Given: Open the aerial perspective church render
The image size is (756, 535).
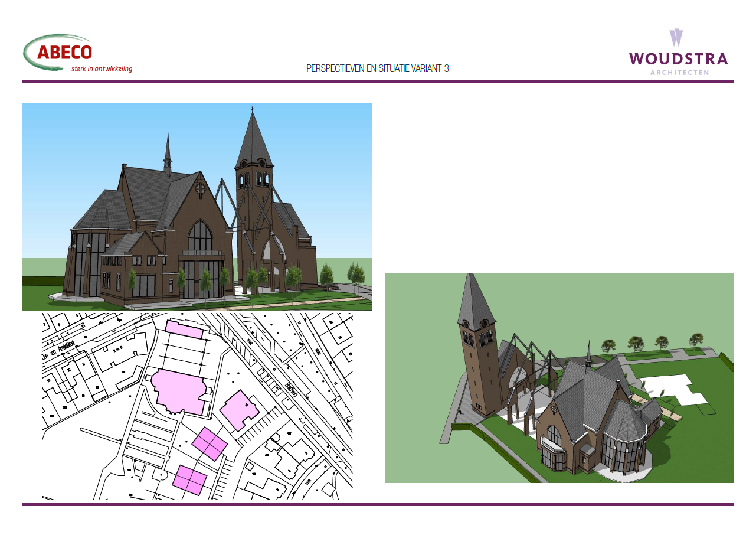Looking at the screenshot, I should 558,378.
